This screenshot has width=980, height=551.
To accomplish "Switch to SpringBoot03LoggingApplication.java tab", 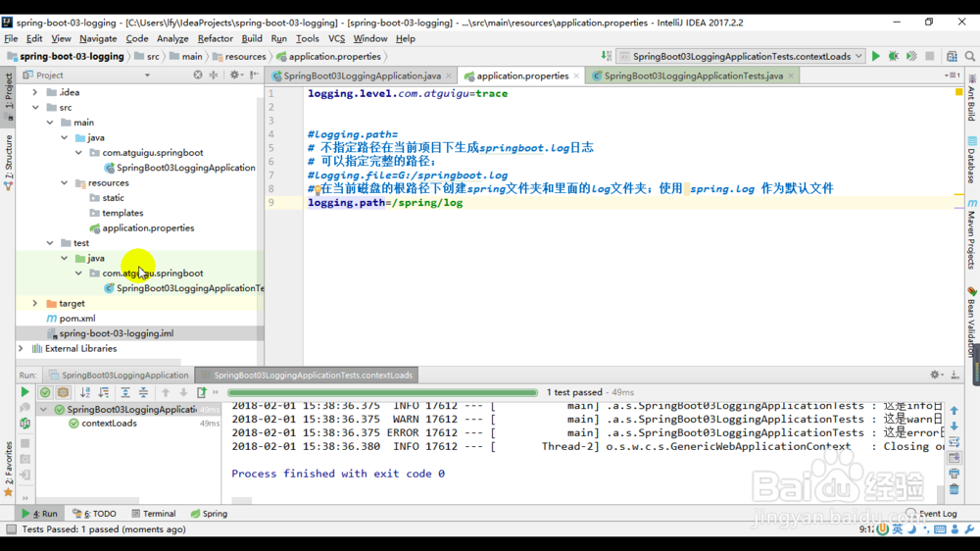I will 362,75.
